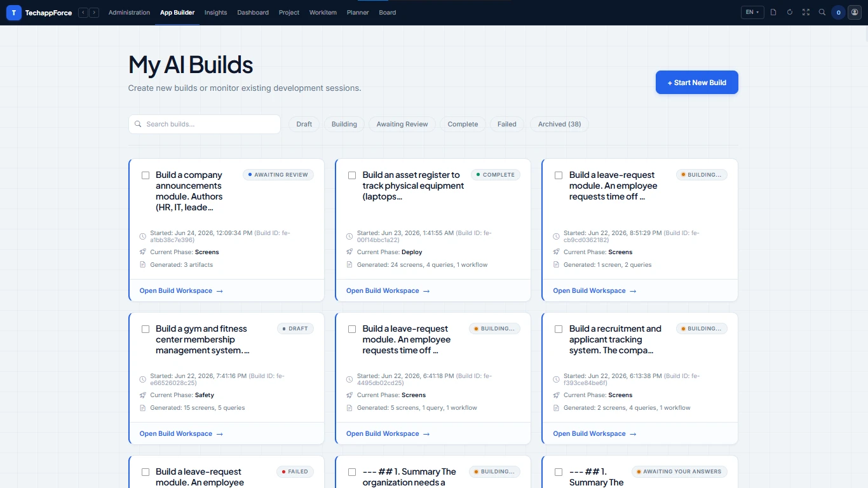Tick checkbox on Summary The organization needs card
The image size is (868, 488).
(352, 472)
